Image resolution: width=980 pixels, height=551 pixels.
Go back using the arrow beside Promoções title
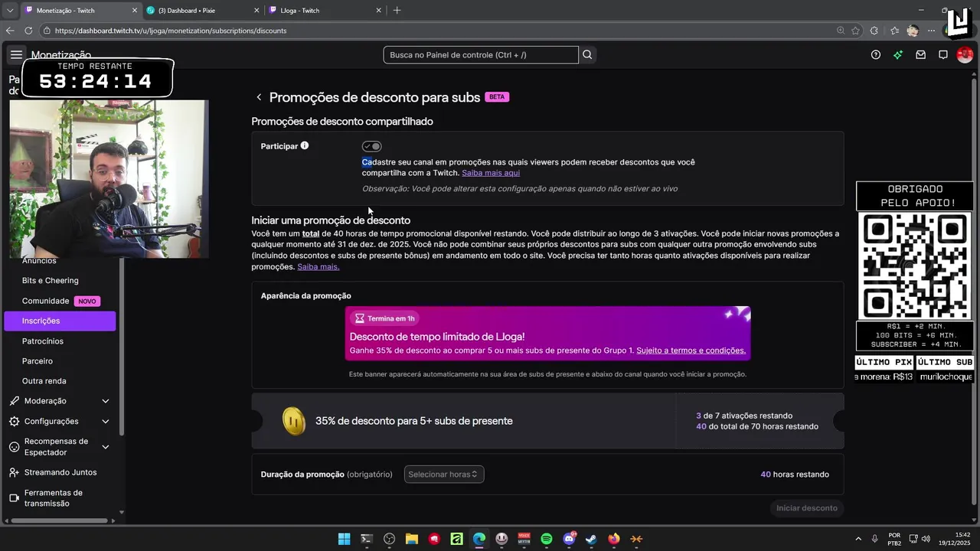pos(259,97)
